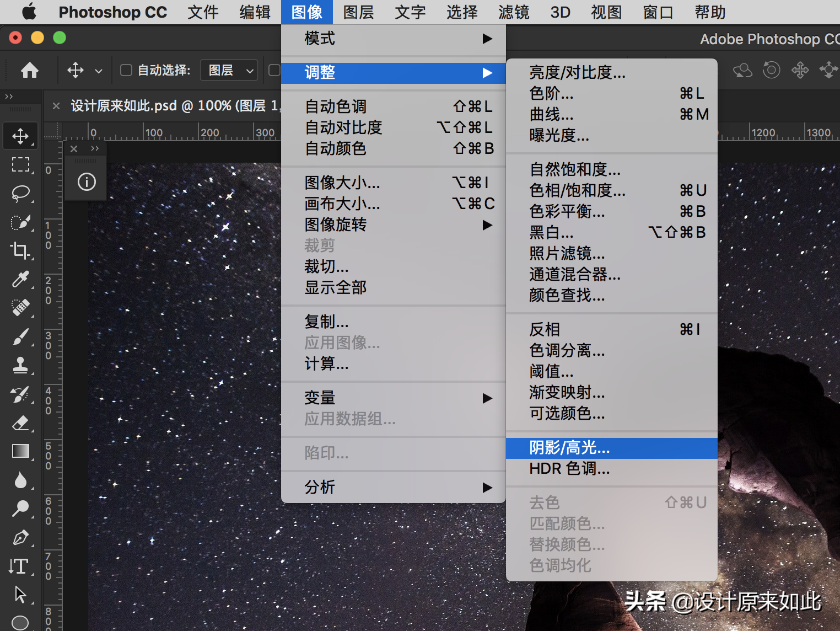The image size is (840, 631).
Task: Select the Crop tool
Action: (x=20, y=251)
